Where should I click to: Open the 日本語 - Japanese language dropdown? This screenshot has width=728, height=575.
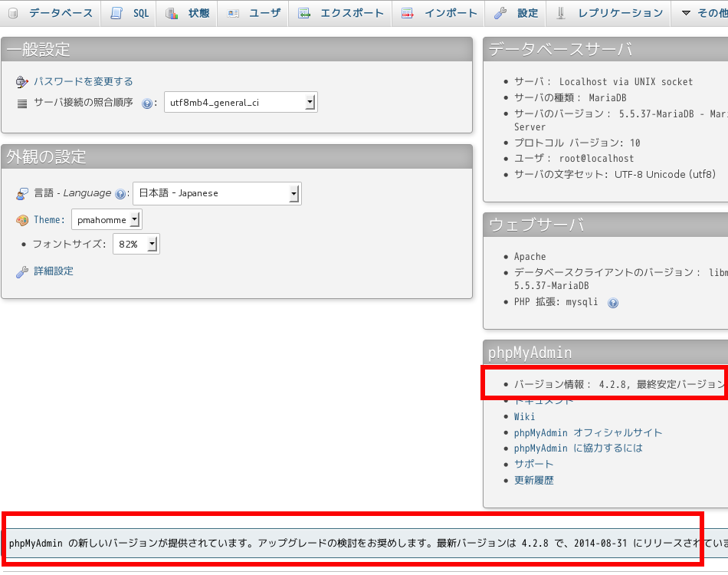(217, 193)
